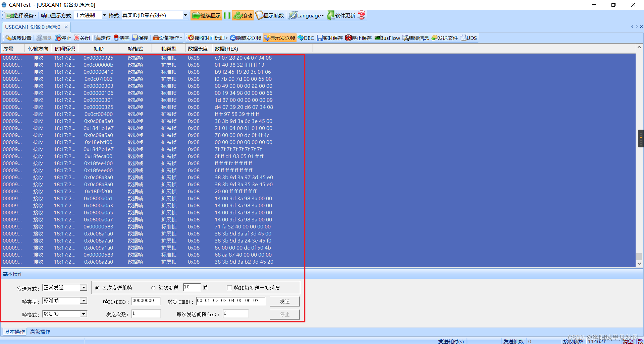Open 滤波设置 filter settings
This screenshot has width=644, height=344.
(x=18, y=38)
